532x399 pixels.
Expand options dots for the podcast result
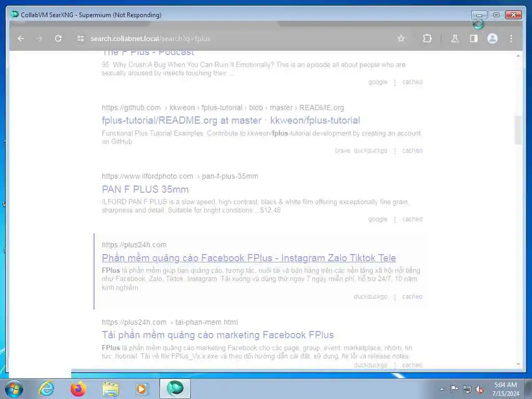pyautogui.click(x=395, y=82)
